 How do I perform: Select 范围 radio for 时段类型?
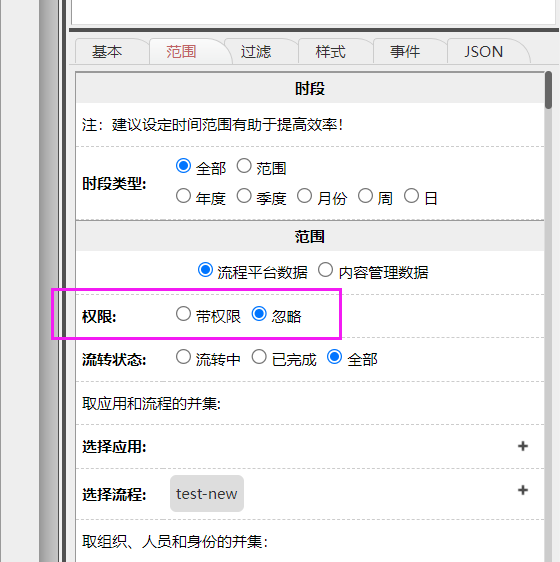point(244,166)
